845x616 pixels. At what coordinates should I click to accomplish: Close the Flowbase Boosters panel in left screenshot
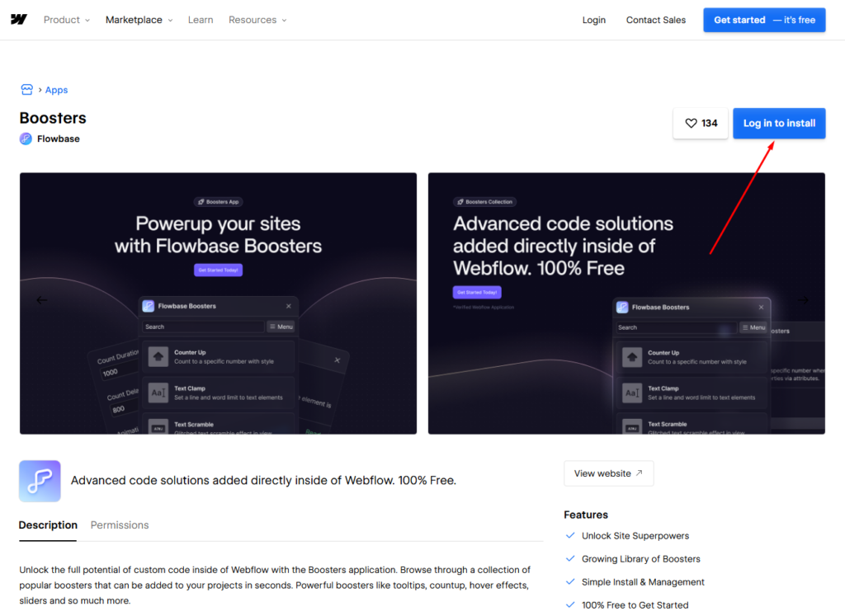click(288, 306)
